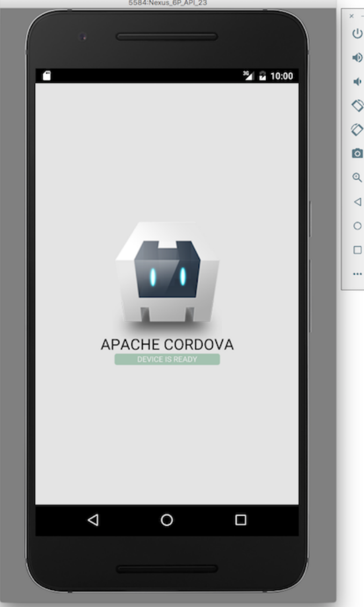364x607 pixels.
Task: Take a screenshot with the camera icon
Action: 357,153
